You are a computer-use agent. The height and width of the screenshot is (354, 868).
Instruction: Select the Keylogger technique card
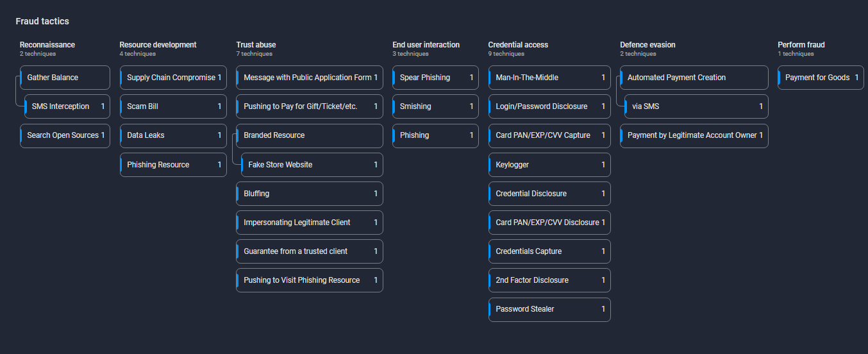pos(549,165)
